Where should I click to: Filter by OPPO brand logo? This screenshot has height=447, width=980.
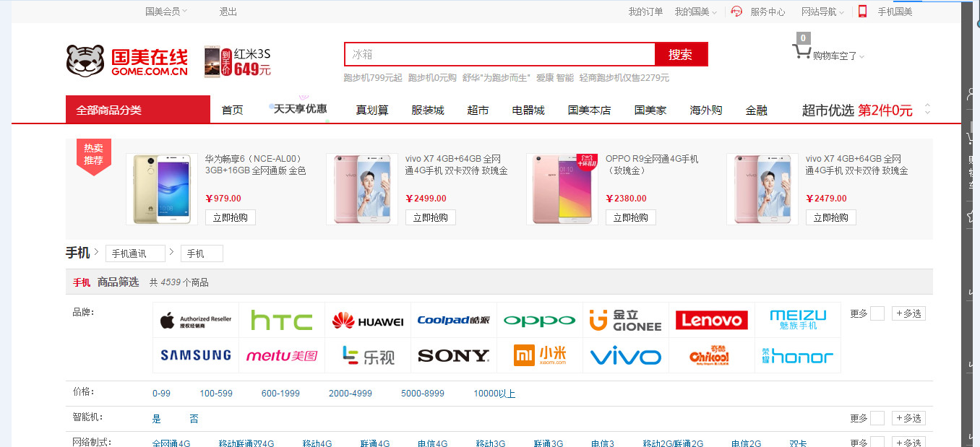540,320
